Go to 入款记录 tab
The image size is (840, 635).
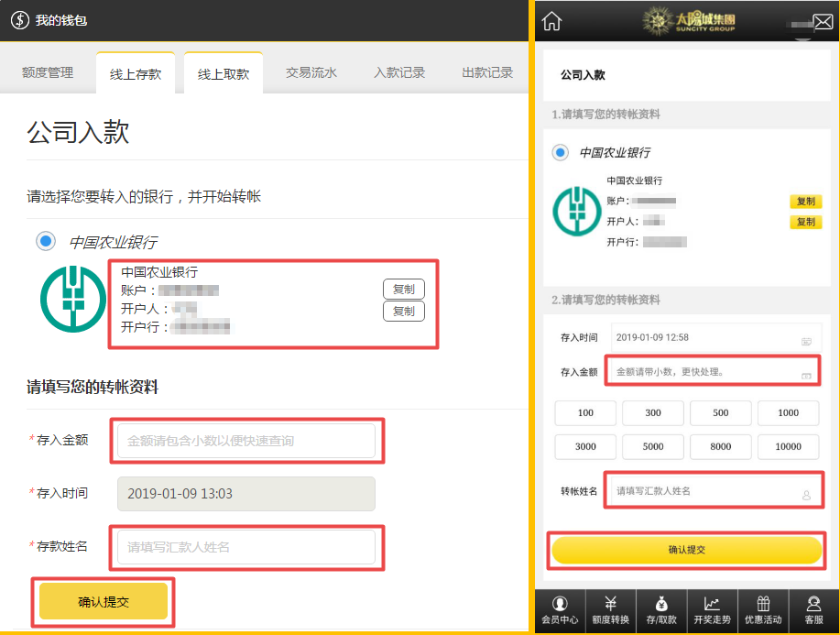[x=399, y=73]
